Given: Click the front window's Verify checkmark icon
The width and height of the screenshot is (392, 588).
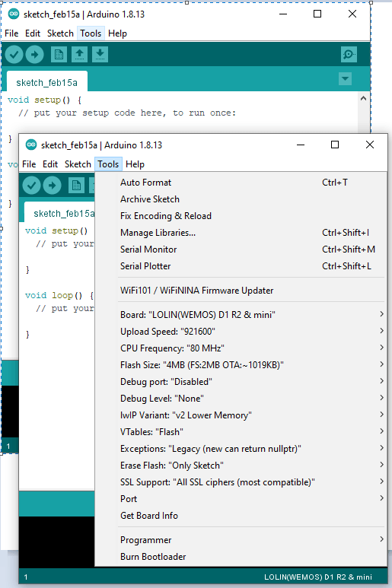Looking at the screenshot, I should click(31, 186).
